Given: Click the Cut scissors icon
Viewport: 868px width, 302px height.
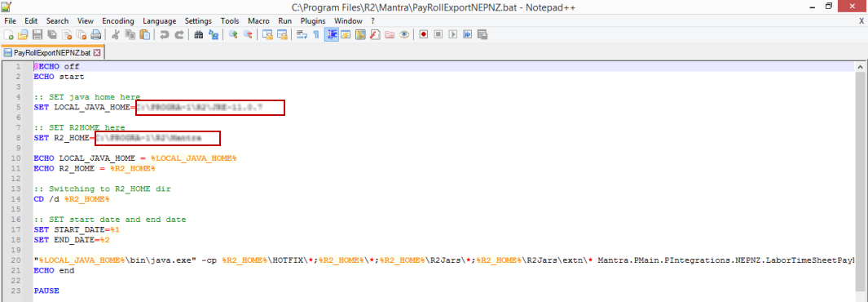Looking at the screenshot, I should point(116,35).
